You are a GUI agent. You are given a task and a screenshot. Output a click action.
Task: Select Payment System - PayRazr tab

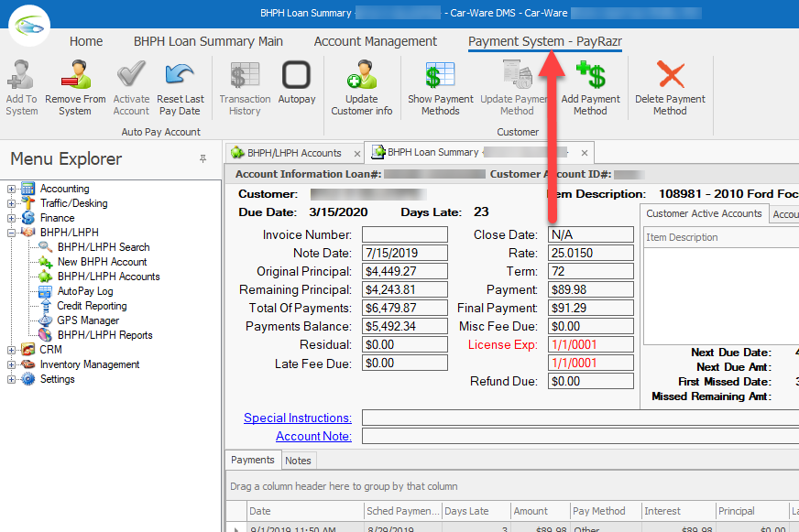point(544,41)
